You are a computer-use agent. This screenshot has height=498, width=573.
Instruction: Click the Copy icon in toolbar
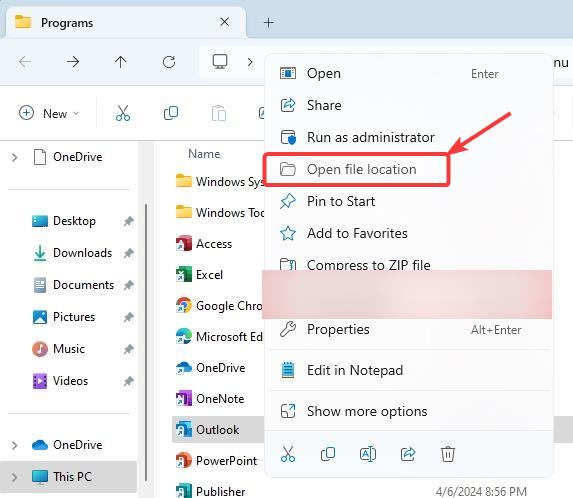coord(171,113)
